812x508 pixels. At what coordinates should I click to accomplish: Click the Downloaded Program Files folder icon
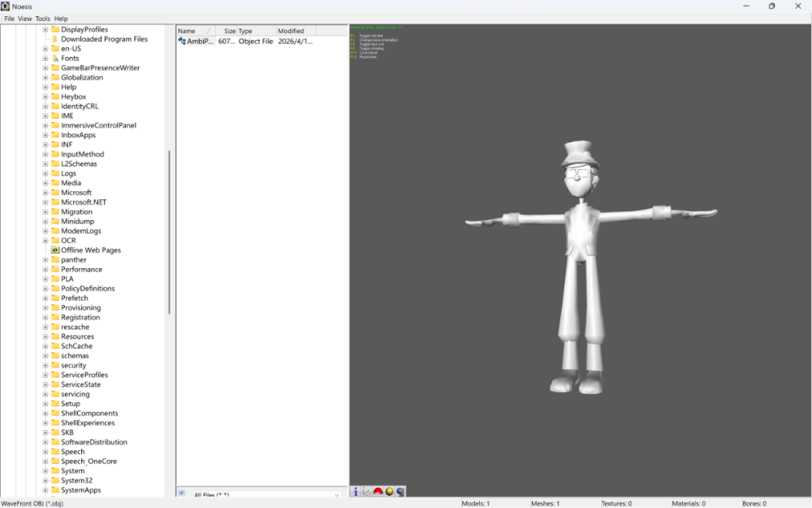tap(55, 39)
